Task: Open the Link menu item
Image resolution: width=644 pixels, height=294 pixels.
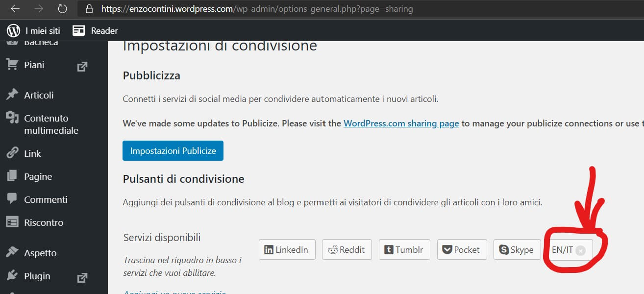Action: (32, 153)
